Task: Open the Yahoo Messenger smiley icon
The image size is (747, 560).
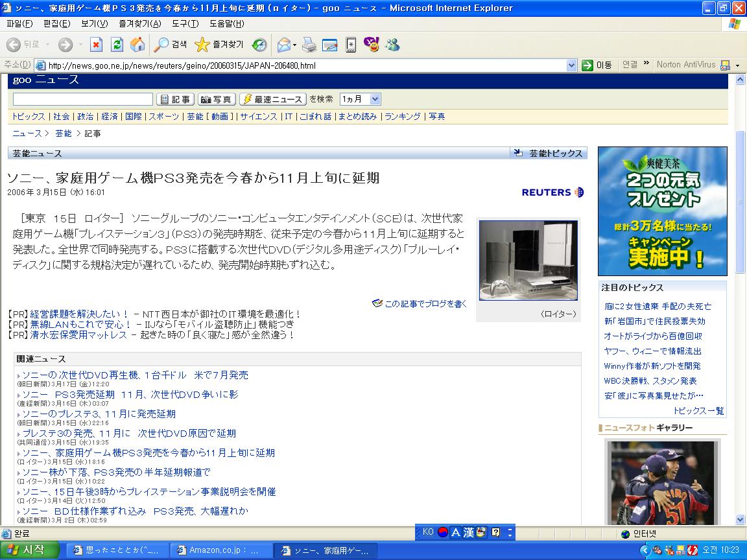Action: click(372, 44)
